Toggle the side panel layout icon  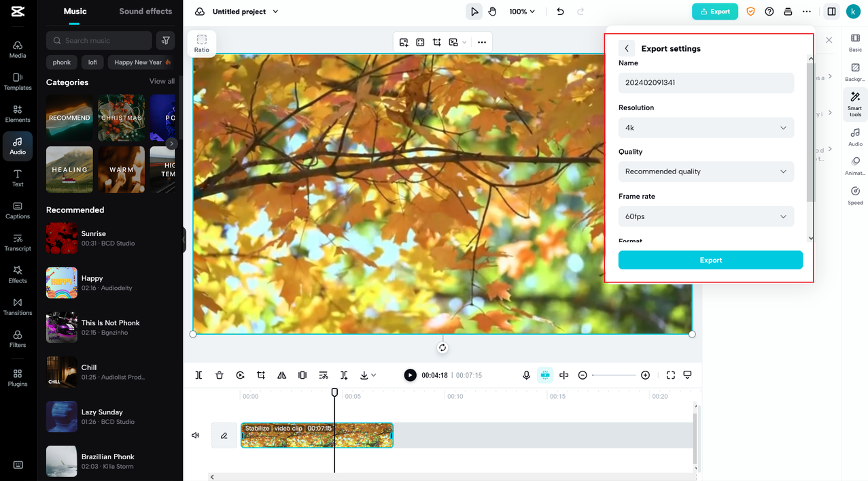tap(831, 12)
